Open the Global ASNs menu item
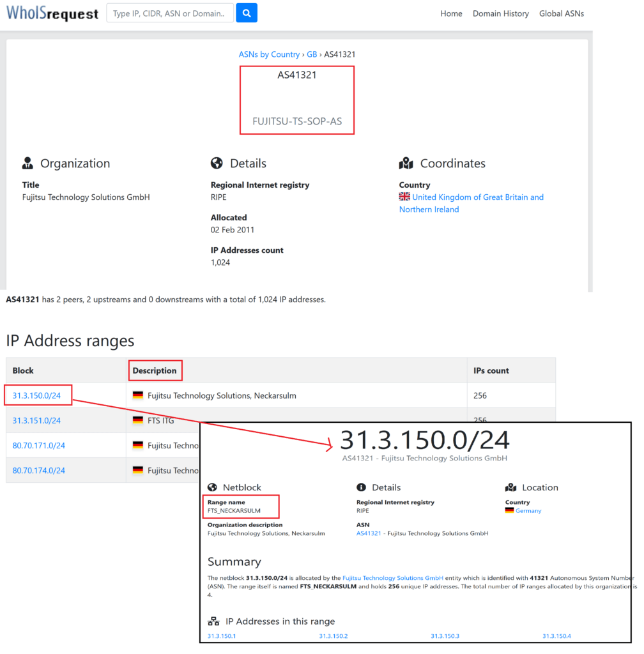The height and width of the screenshot is (654, 644). 562,13
